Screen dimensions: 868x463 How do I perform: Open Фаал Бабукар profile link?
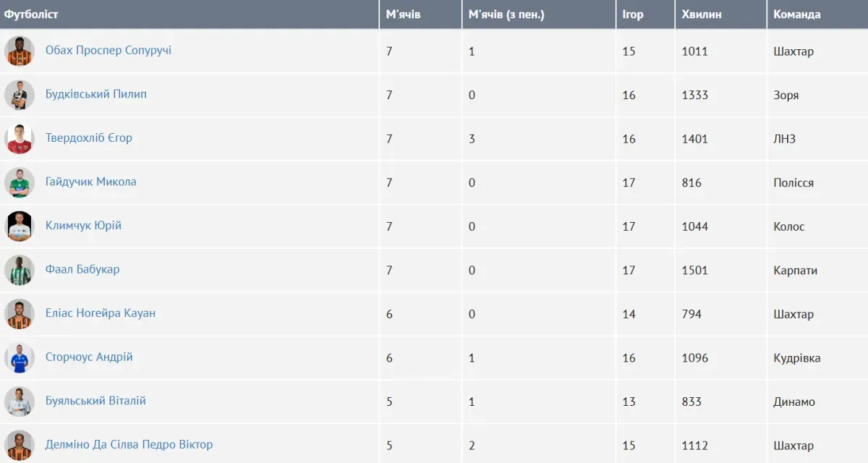coord(82,269)
